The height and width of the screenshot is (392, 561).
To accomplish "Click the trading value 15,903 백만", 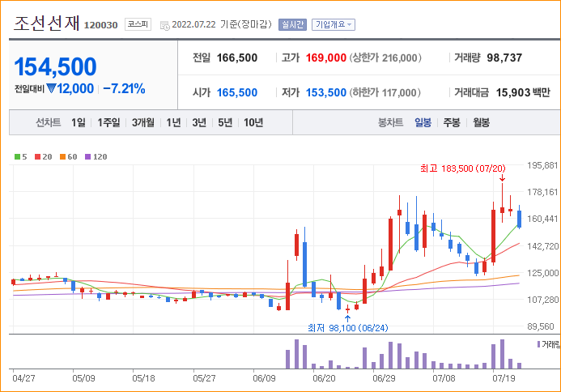I will pyautogui.click(x=523, y=92).
